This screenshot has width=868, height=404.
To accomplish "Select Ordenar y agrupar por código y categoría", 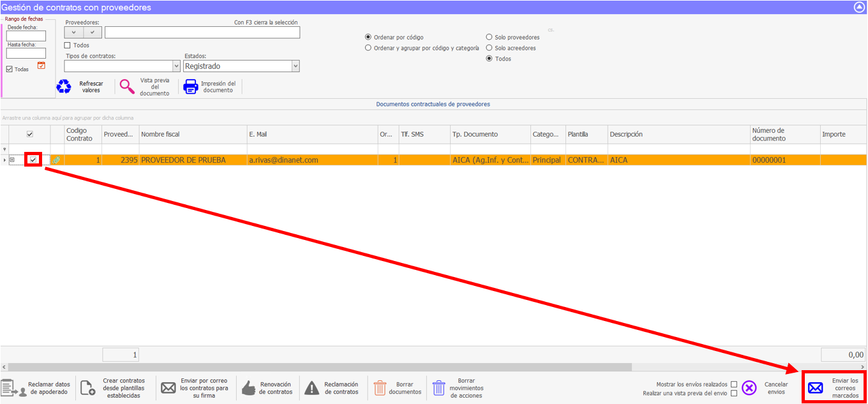I will (368, 48).
